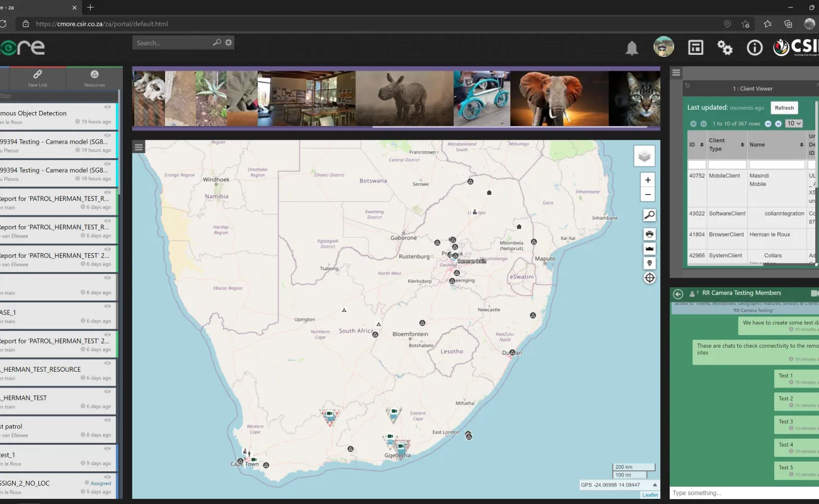819x504 pixels.
Task: Expand the GPS coordinates panel arrow
Action: pos(654,484)
